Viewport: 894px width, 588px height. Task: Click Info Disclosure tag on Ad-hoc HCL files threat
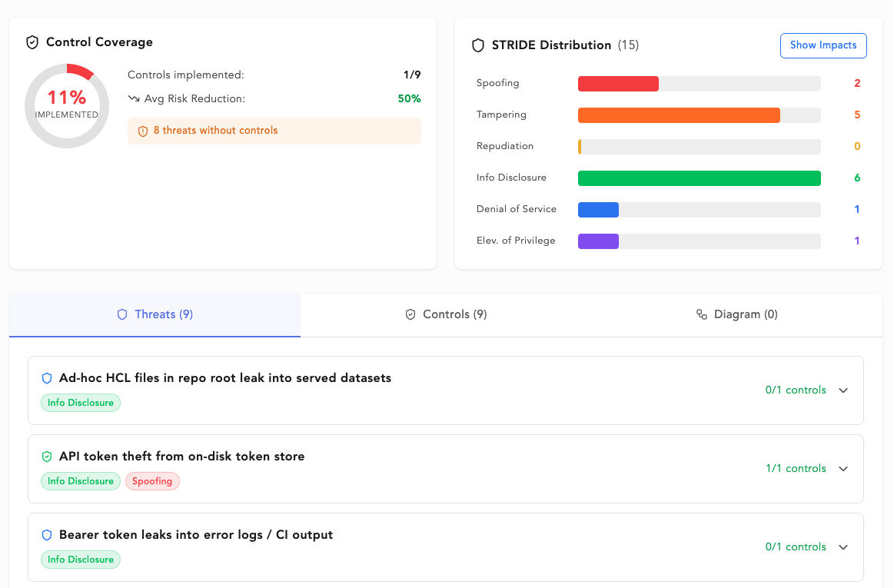point(81,404)
